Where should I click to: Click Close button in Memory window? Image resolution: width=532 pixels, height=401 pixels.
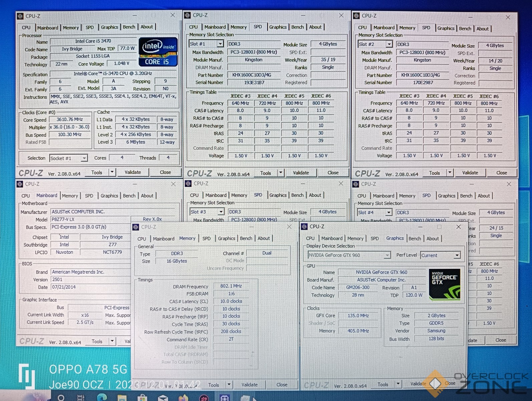click(x=282, y=385)
